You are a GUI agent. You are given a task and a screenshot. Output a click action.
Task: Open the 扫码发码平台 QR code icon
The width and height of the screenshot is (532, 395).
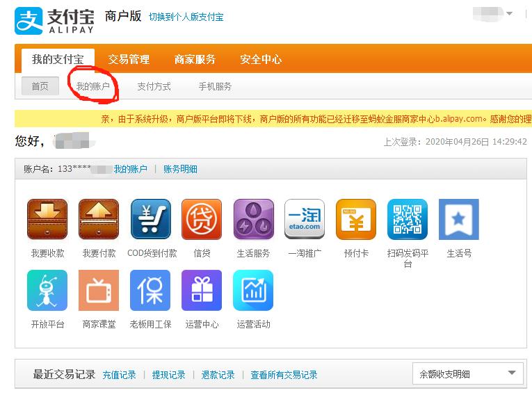(x=408, y=219)
